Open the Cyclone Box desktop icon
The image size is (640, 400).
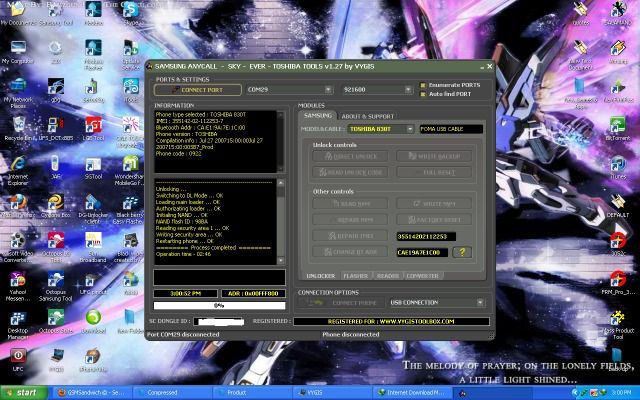(56, 206)
